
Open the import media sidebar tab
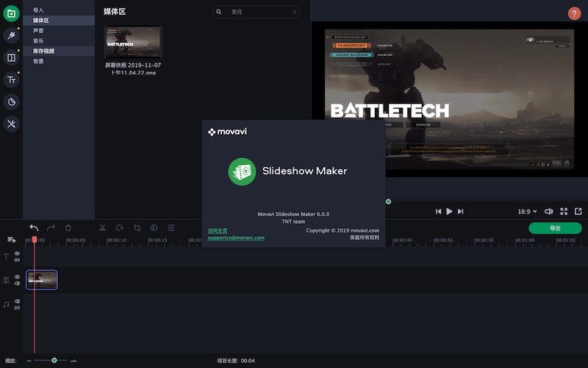click(x=11, y=13)
